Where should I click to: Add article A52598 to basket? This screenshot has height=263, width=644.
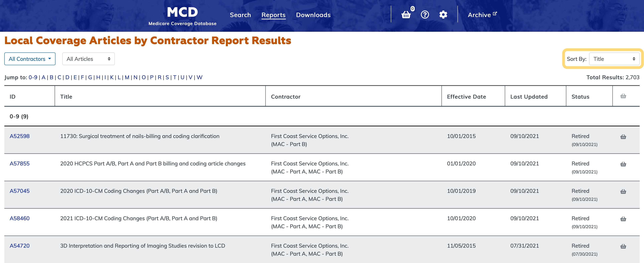[623, 137]
